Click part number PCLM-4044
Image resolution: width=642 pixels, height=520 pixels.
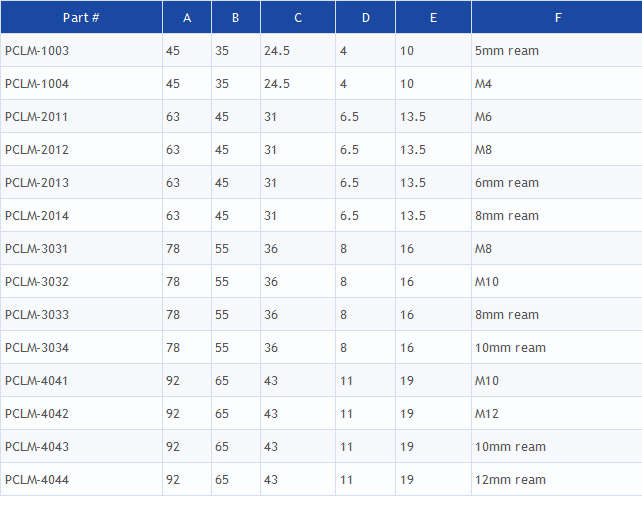point(37,480)
